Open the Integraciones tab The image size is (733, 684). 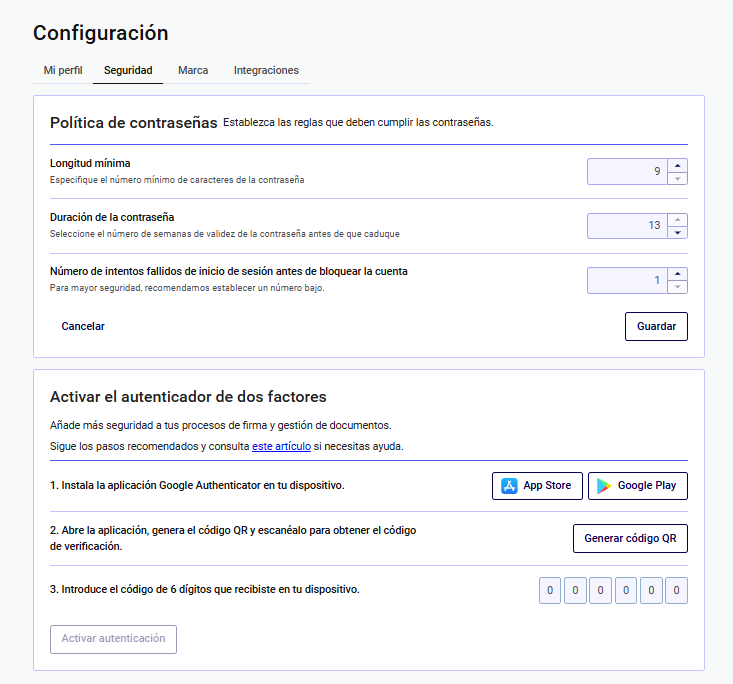pos(266,71)
